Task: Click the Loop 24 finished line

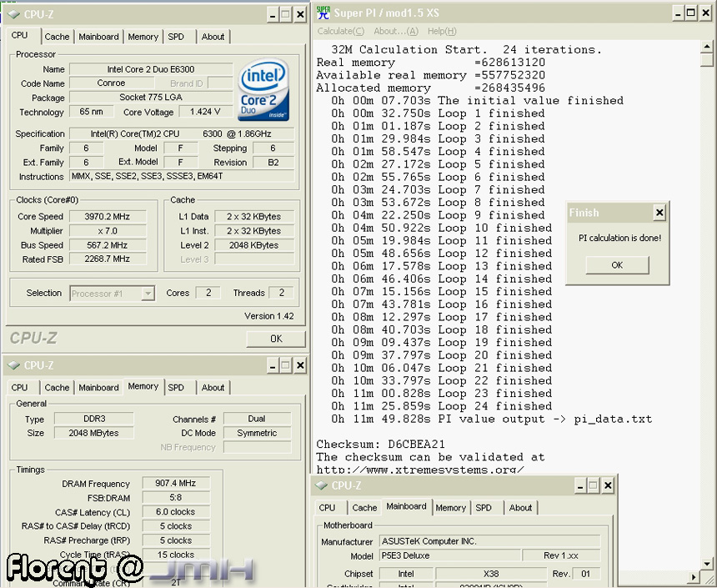Action: 442,406
